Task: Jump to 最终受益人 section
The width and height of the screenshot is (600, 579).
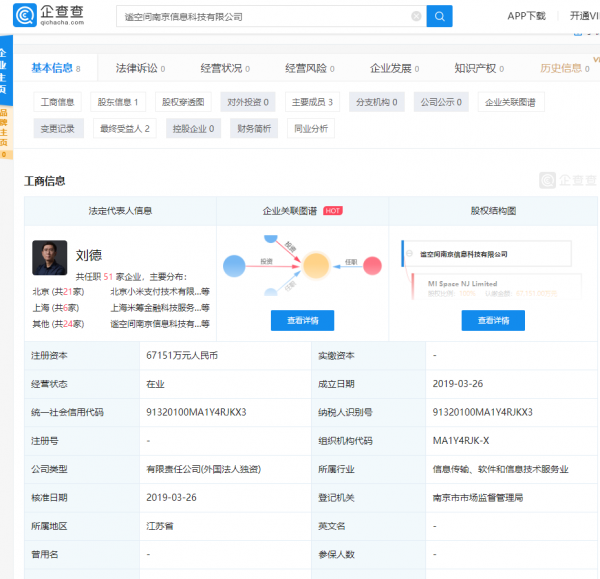Action: [x=124, y=128]
